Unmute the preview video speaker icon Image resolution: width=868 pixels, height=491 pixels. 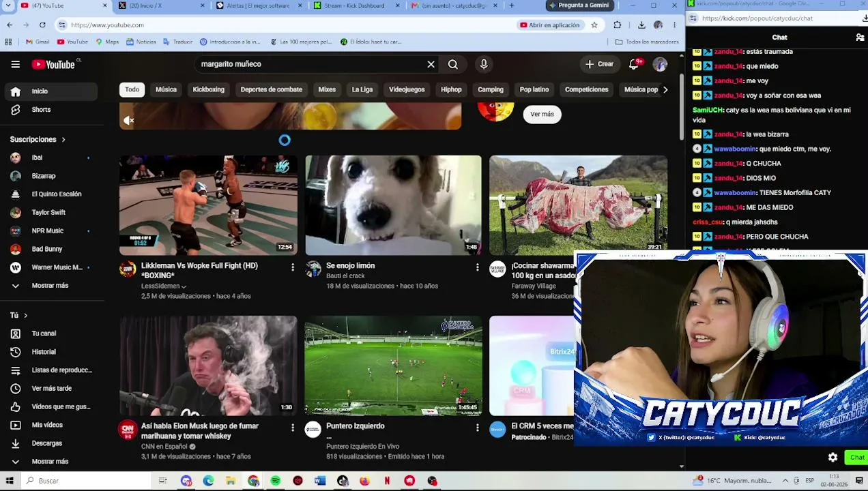(x=128, y=121)
